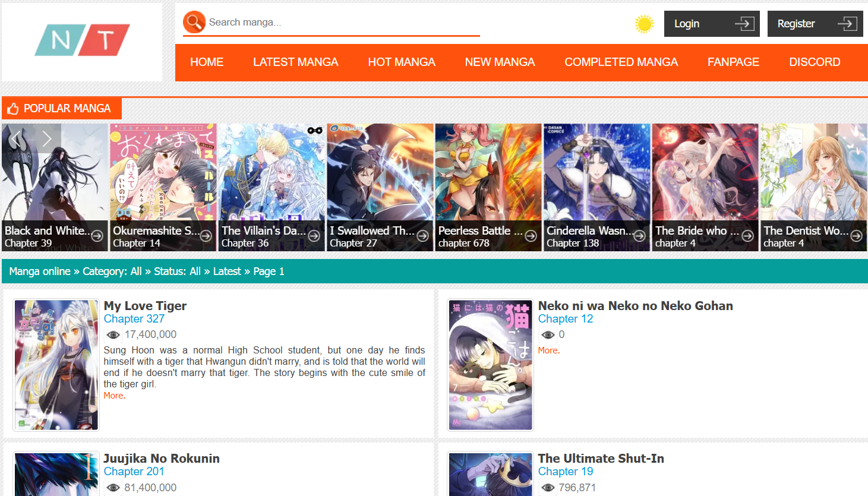Select the Latest breadcrumb filter
Viewport: 868px width, 496px height.
point(227,271)
